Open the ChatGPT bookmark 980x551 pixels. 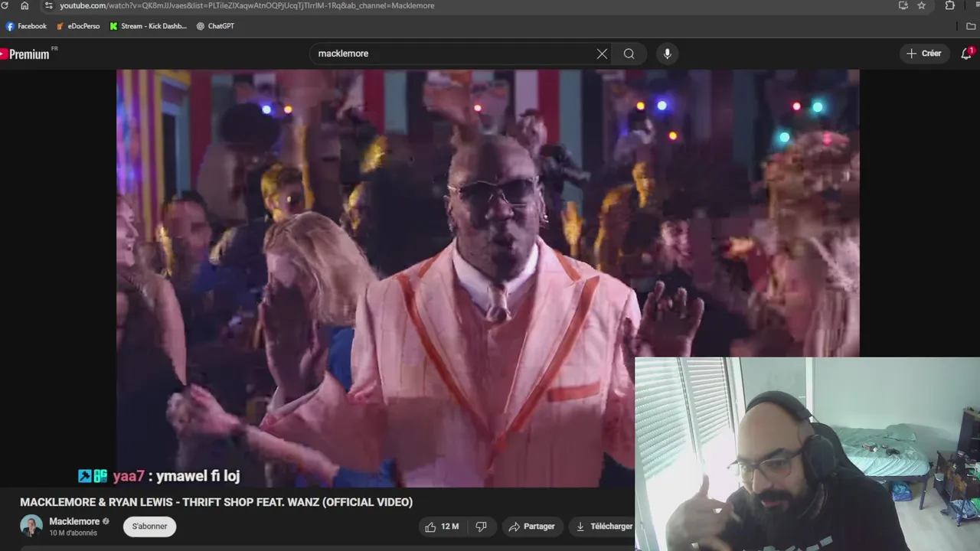pyautogui.click(x=215, y=26)
